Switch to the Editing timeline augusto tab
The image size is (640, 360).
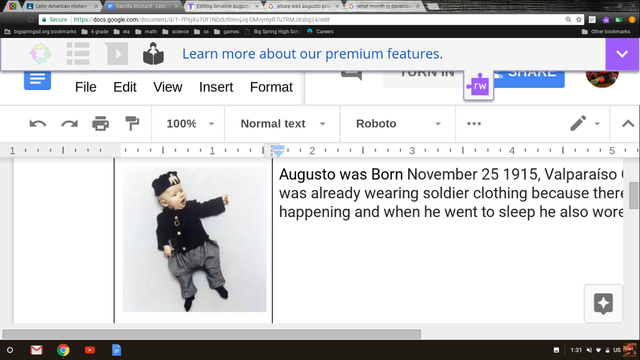coord(223,6)
